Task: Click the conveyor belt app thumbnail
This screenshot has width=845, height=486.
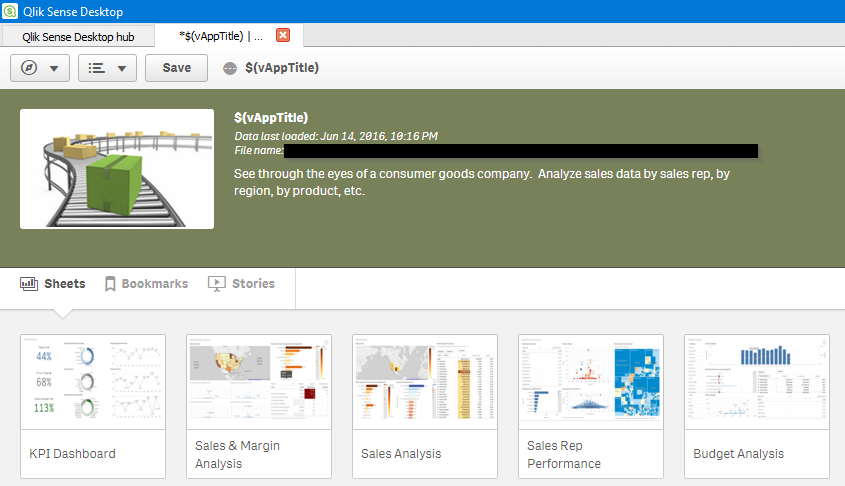Action: (117, 169)
